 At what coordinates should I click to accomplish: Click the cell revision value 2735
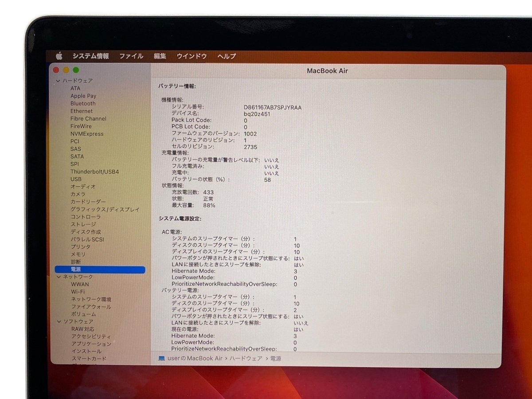(250, 147)
